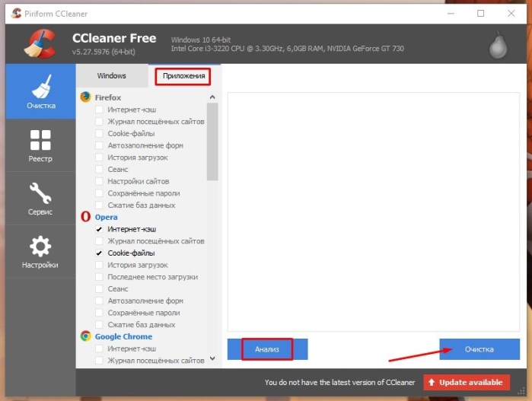Enable Opera Последнее место загрузки checkbox

[x=99, y=277]
